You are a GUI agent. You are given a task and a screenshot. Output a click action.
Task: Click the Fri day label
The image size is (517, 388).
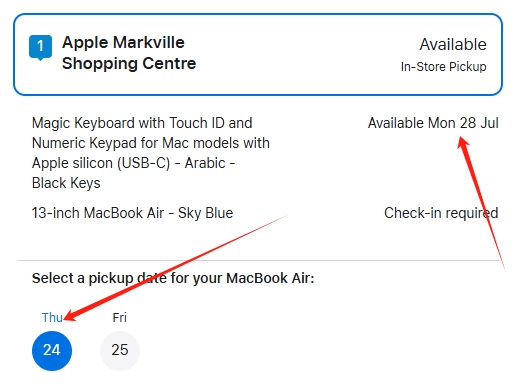click(x=120, y=317)
